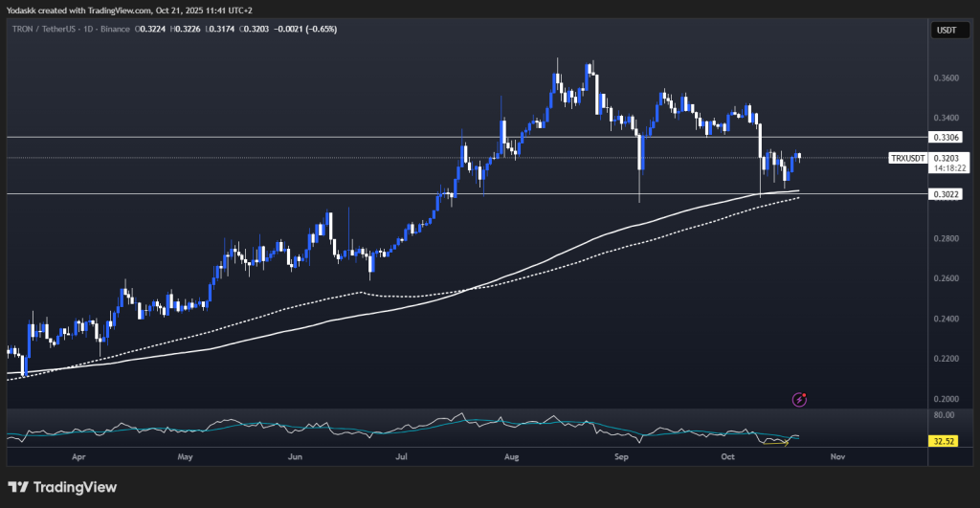Click the purple lightning bolt event icon

(799, 399)
